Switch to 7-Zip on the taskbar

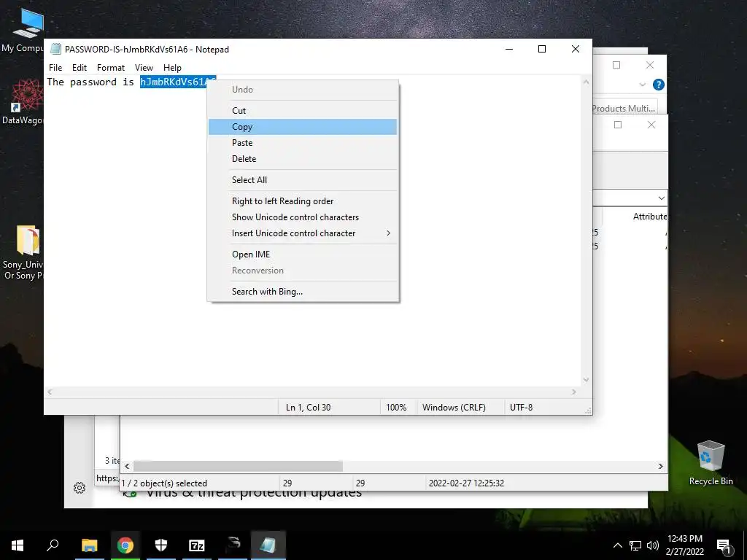[197, 545]
